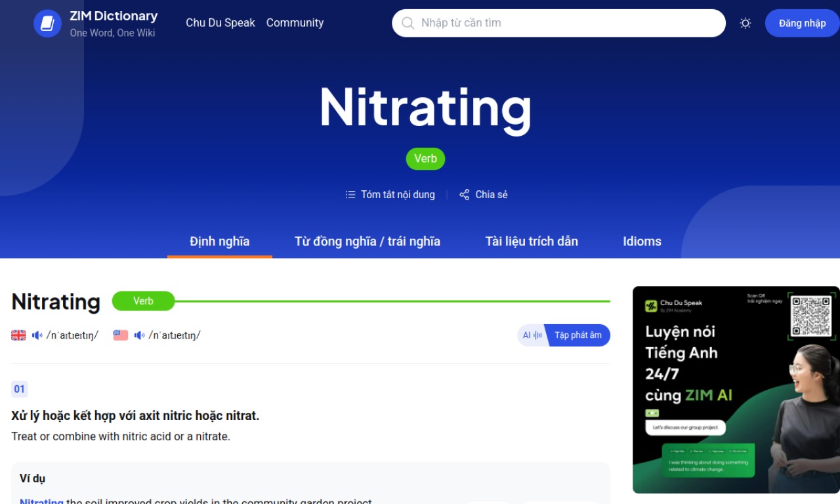This screenshot has width=840, height=504.
Task: Open the Community navigation link
Action: tap(295, 22)
